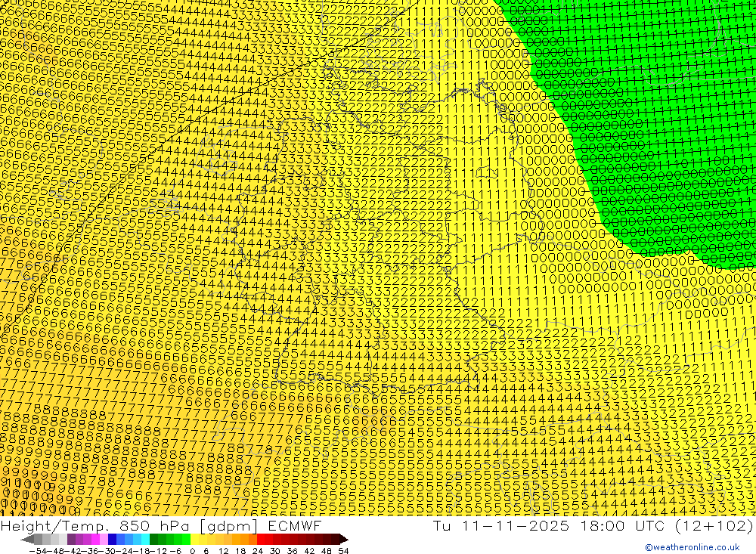The height and width of the screenshot is (554, 756).
Task: Click the '-12' legend value
Action: tap(158, 551)
